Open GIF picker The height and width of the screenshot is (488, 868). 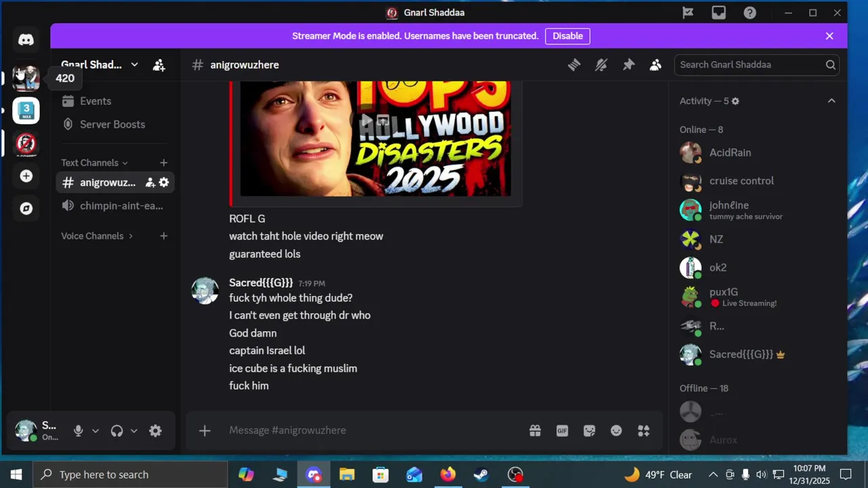point(562,430)
